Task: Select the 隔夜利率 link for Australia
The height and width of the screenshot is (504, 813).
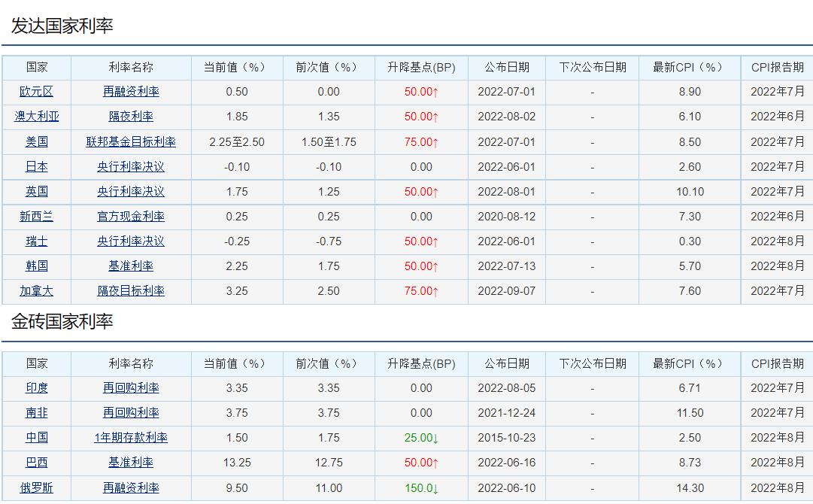Action: tap(132, 117)
